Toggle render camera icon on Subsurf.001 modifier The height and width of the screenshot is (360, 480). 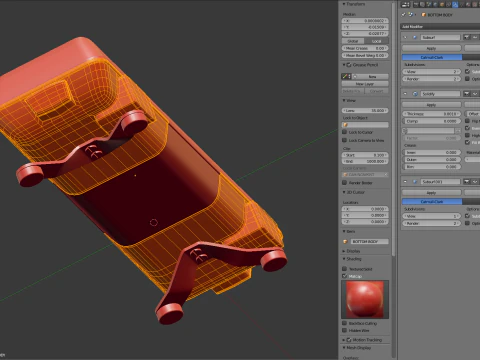point(467,182)
